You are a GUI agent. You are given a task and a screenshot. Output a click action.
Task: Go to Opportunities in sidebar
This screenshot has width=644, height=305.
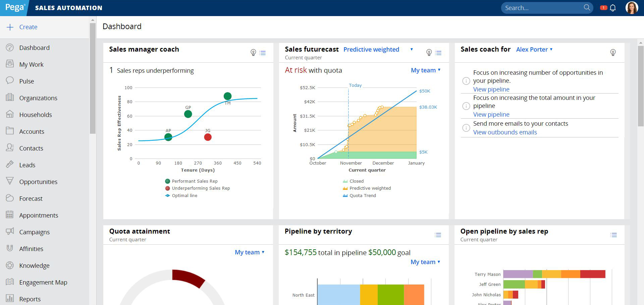(x=38, y=182)
